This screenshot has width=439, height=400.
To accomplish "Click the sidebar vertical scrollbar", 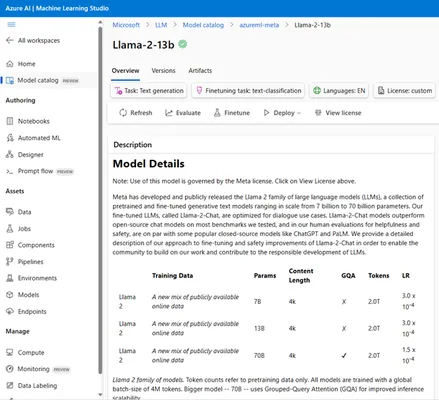I will point(100,200).
